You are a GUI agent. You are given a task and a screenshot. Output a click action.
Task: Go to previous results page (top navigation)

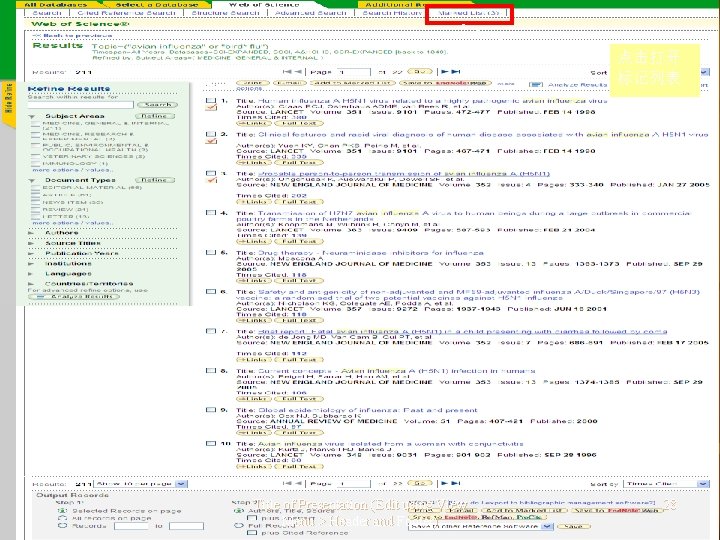298,72
